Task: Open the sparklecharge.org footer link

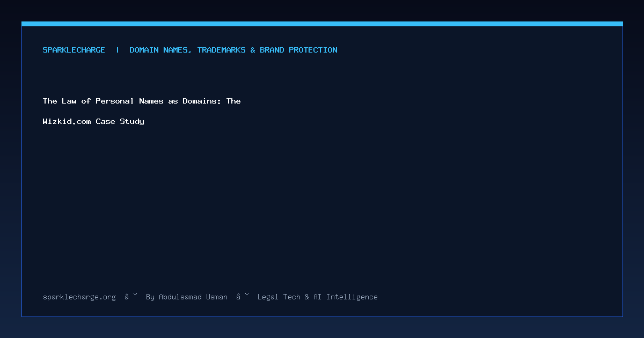Action: 79,297
